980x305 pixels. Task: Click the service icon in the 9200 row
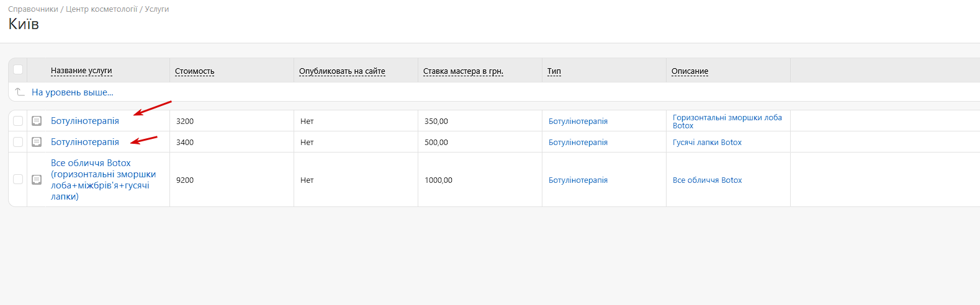(37, 180)
